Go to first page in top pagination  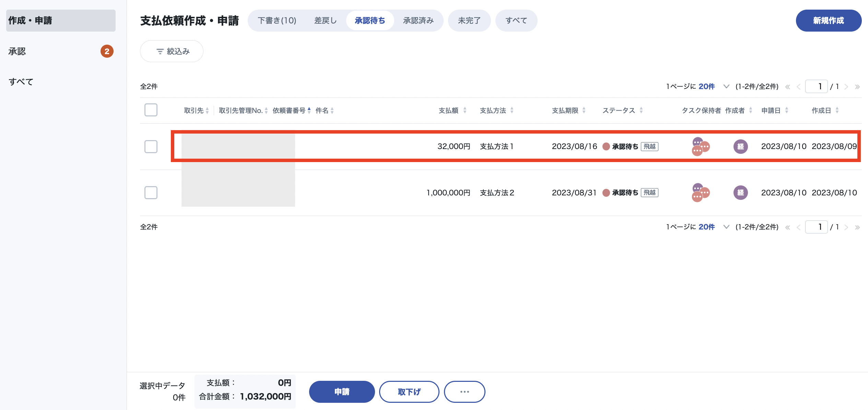coord(788,87)
